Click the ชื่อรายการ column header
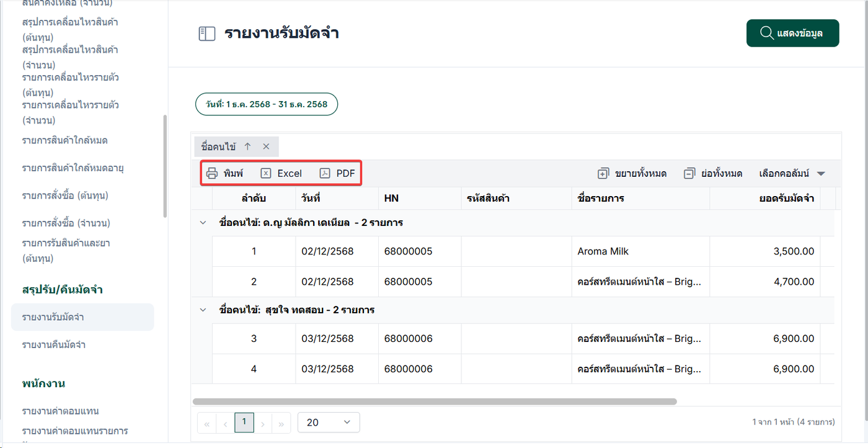This screenshot has width=868, height=448. click(640, 199)
